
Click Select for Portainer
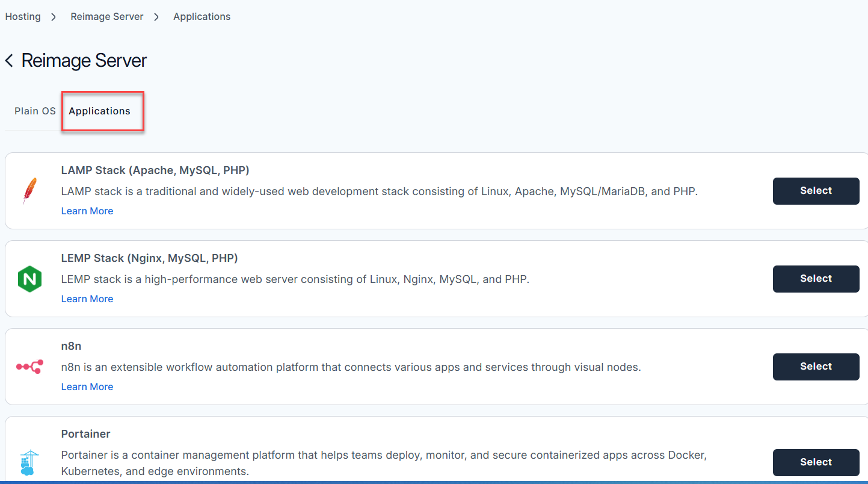(x=816, y=462)
